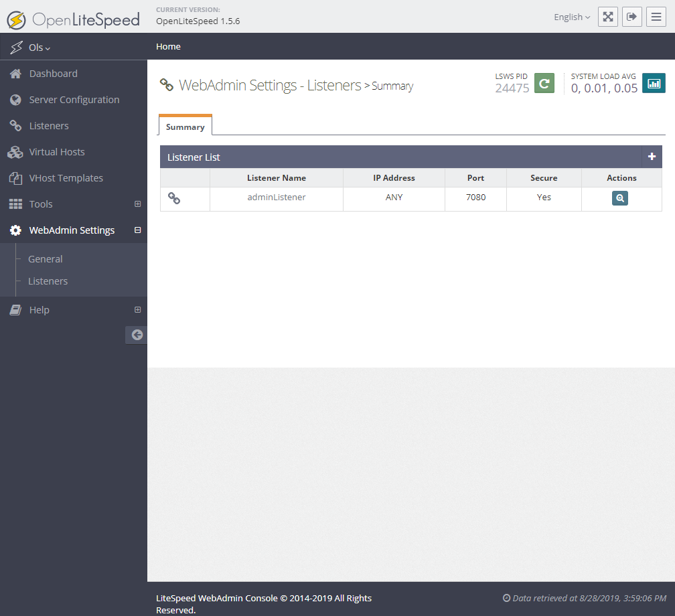This screenshot has width=675, height=616.
Task: Click the Actions column header
Action: coord(621,178)
